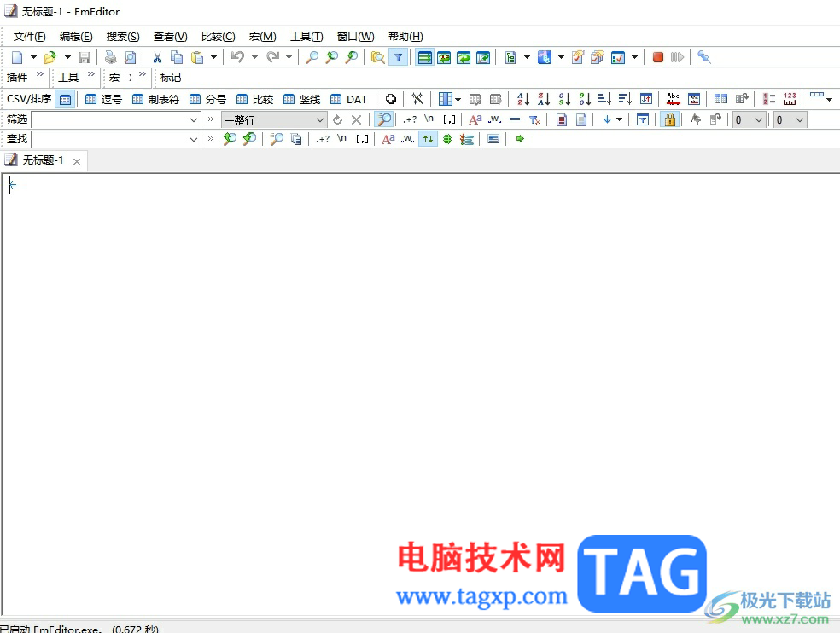The height and width of the screenshot is (633, 840).
Task: Toggle regular expression .+? in filter bar
Action: click(410, 120)
